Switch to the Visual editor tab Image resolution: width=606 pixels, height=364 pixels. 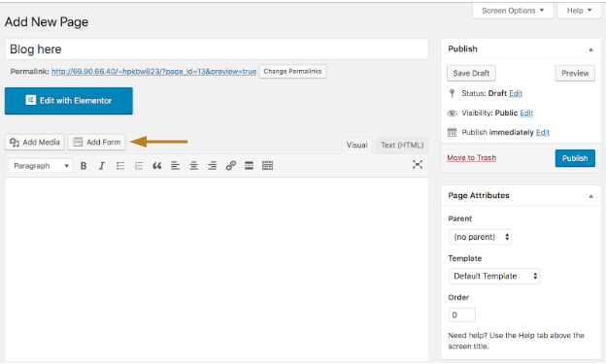356,146
